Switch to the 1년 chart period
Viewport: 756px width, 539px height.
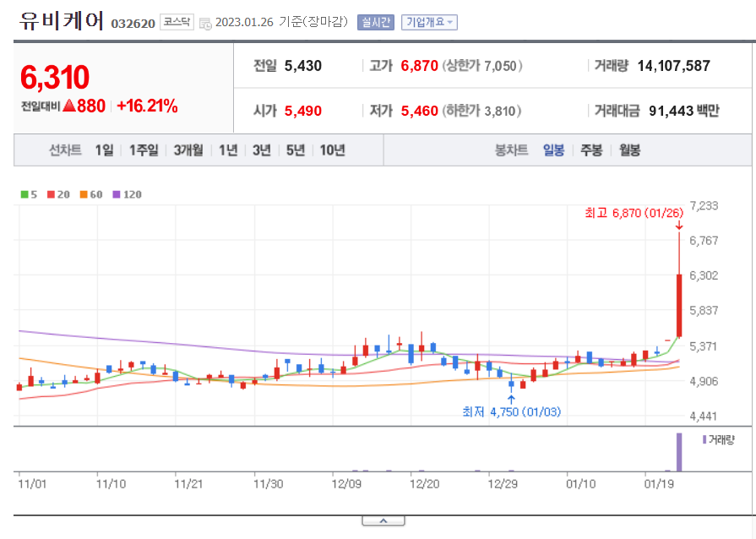pyautogui.click(x=228, y=150)
